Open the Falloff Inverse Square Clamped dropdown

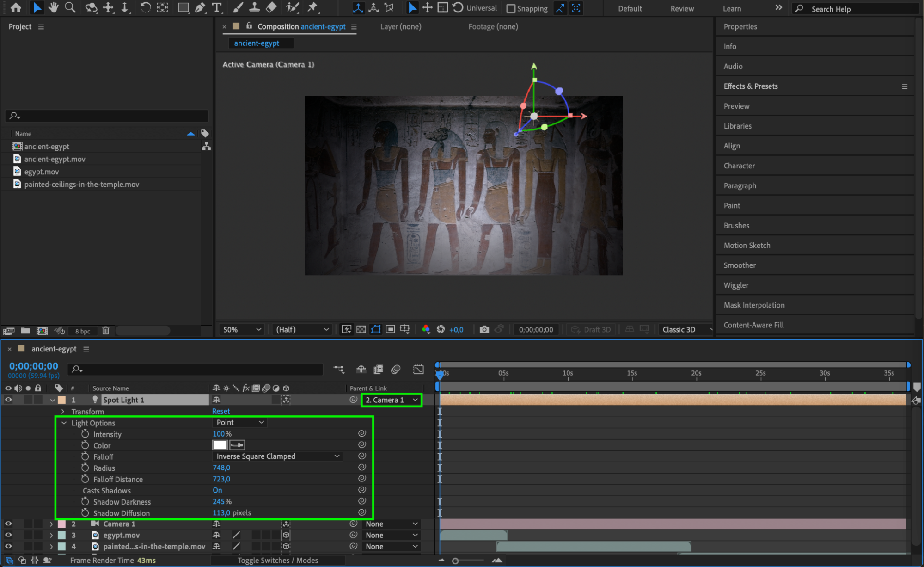point(278,456)
